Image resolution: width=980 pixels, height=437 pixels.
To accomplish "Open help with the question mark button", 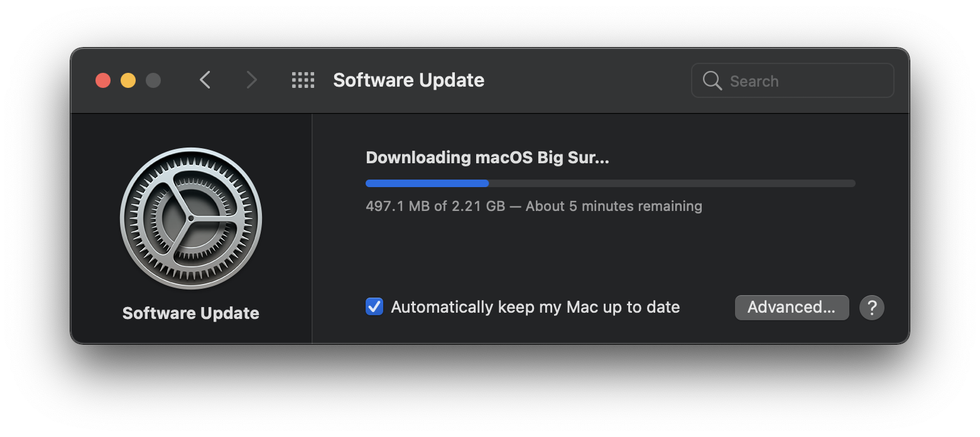I will click(x=871, y=308).
